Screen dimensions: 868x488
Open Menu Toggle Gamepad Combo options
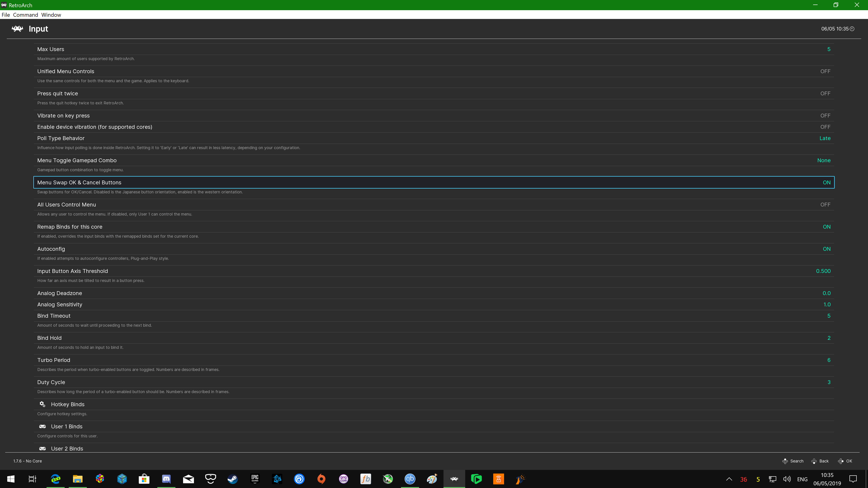[434, 160]
